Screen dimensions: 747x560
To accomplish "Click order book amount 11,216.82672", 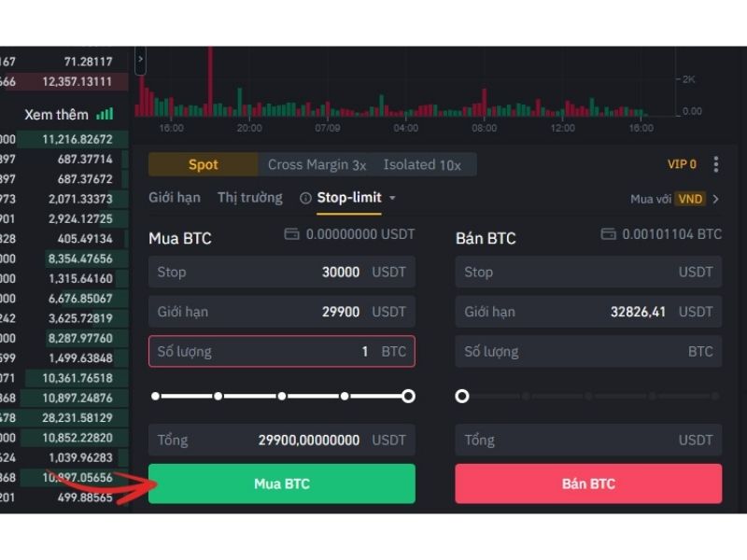I will tap(78, 139).
